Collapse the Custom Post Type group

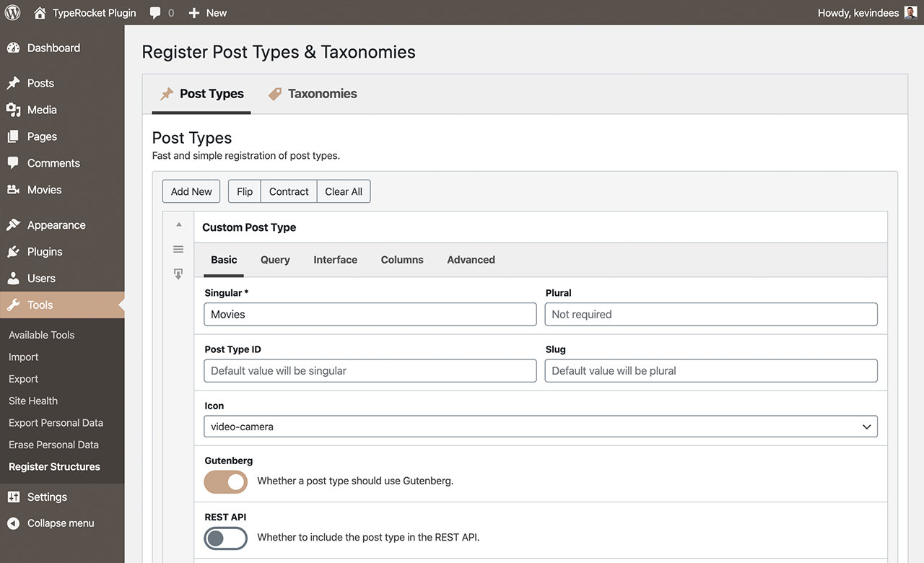click(x=178, y=224)
